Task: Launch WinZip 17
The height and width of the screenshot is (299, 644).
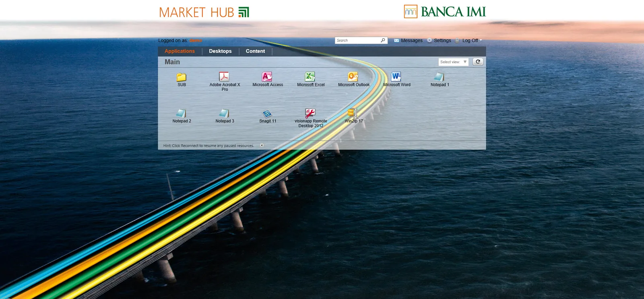Action: pos(353,113)
